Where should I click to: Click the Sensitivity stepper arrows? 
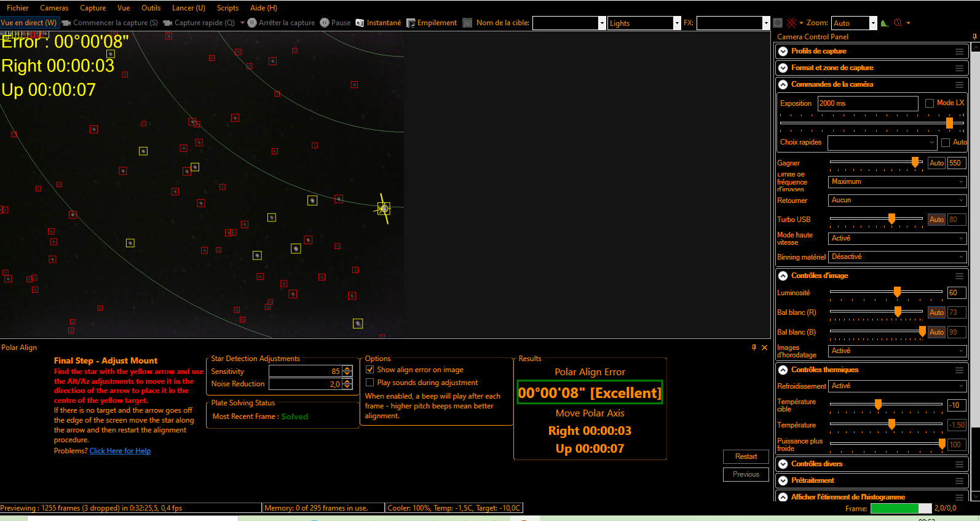click(x=347, y=371)
